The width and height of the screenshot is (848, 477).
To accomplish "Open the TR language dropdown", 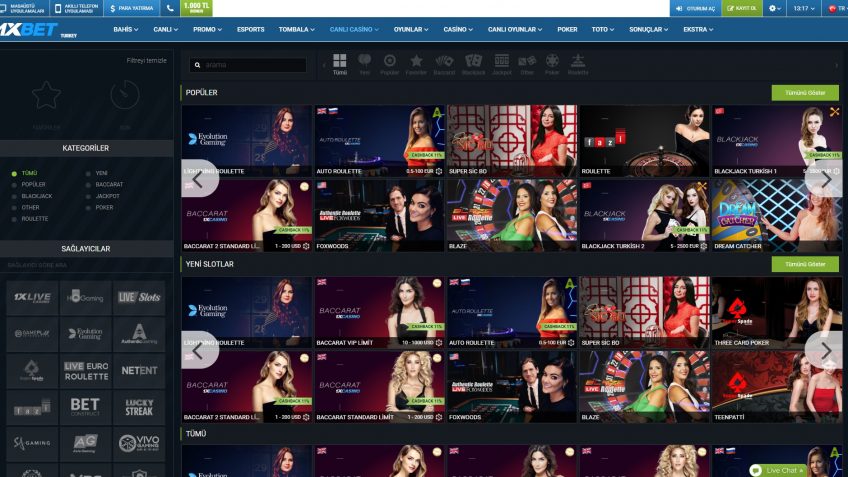I will [x=836, y=8].
